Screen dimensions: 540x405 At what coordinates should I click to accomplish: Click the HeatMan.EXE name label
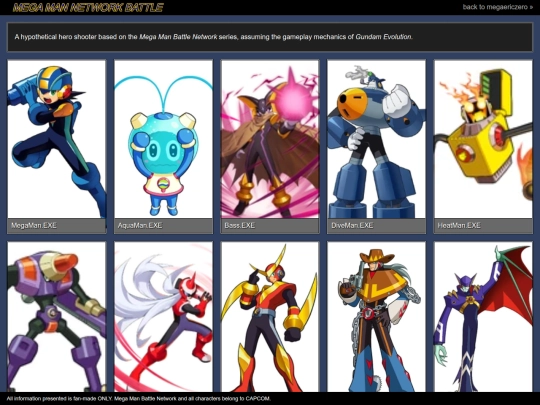[459, 226]
